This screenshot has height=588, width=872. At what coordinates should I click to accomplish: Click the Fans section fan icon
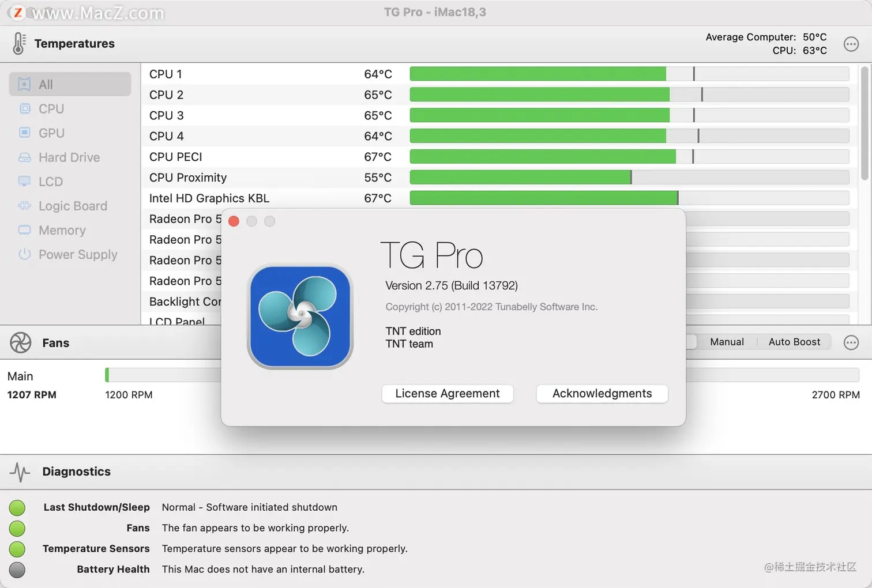pyautogui.click(x=21, y=342)
